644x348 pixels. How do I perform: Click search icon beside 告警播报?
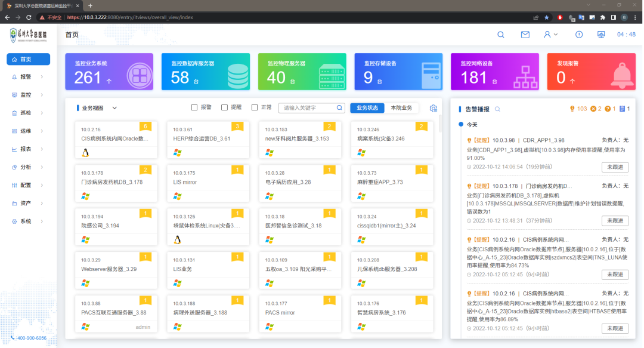pyautogui.click(x=497, y=109)
